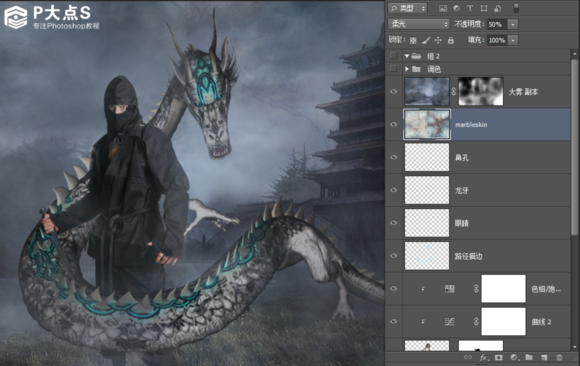Image resolution: width=580 pixels, height=366 pixels.
Task: Click the lock position move icon
Action: tap(438, 40)
